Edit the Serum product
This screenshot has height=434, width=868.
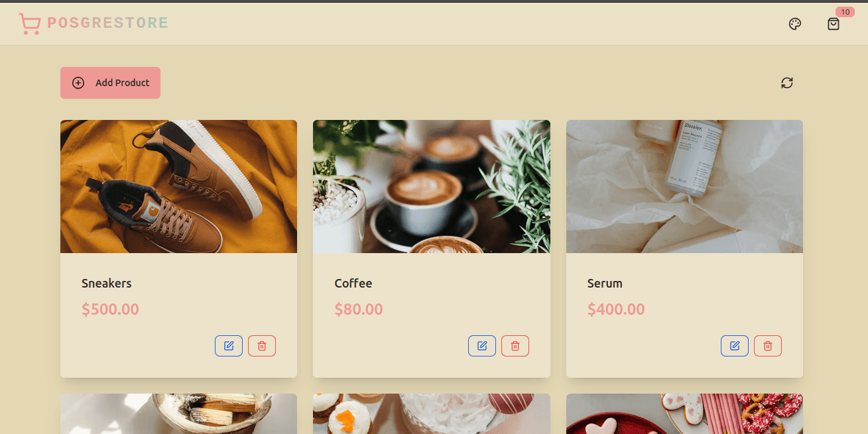click(x=735, y=346)
